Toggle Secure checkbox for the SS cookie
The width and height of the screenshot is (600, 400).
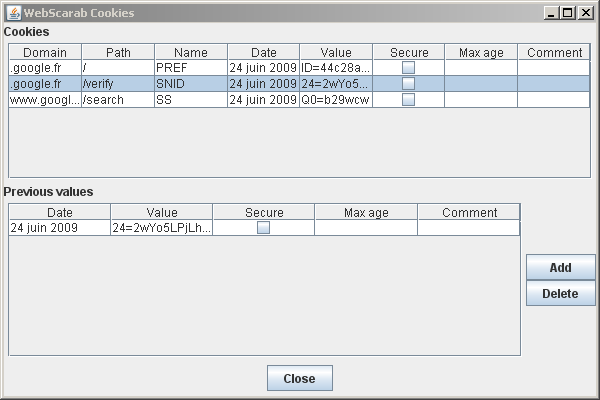pos(408,100)
